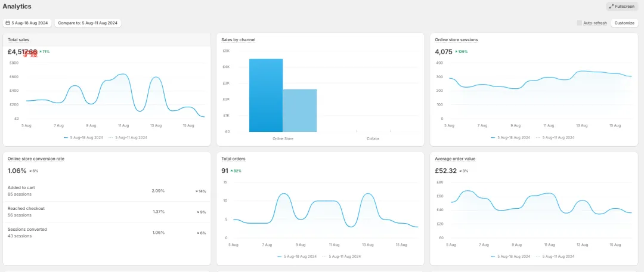
Task: Click the dark blue Online Store bar
Action: (266, 95)
